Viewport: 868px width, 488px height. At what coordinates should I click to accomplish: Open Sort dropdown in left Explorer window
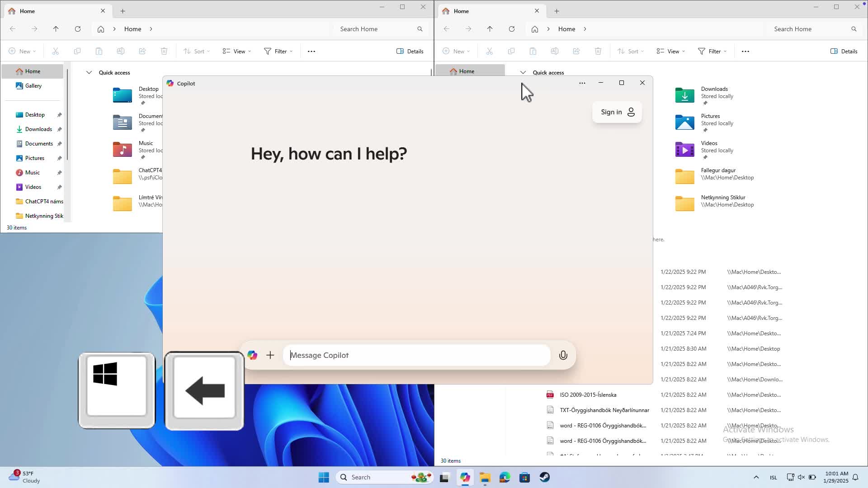coord(196,52)
